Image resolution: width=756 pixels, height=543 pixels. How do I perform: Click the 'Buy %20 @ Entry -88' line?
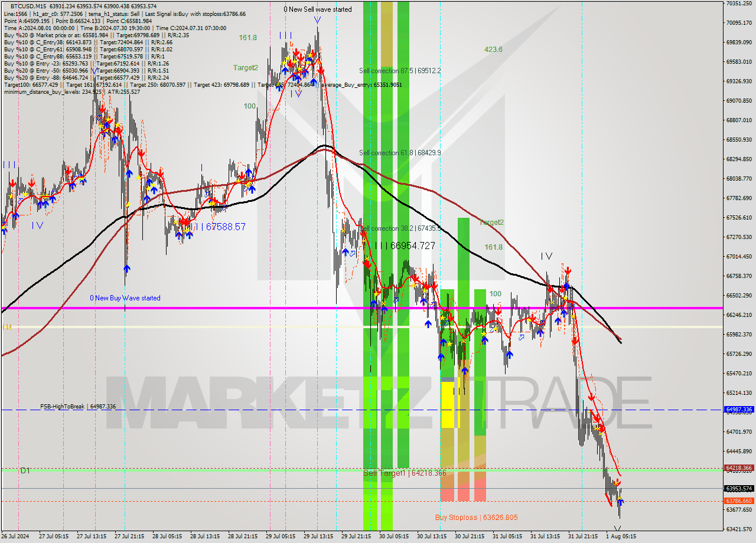point(86,78)
